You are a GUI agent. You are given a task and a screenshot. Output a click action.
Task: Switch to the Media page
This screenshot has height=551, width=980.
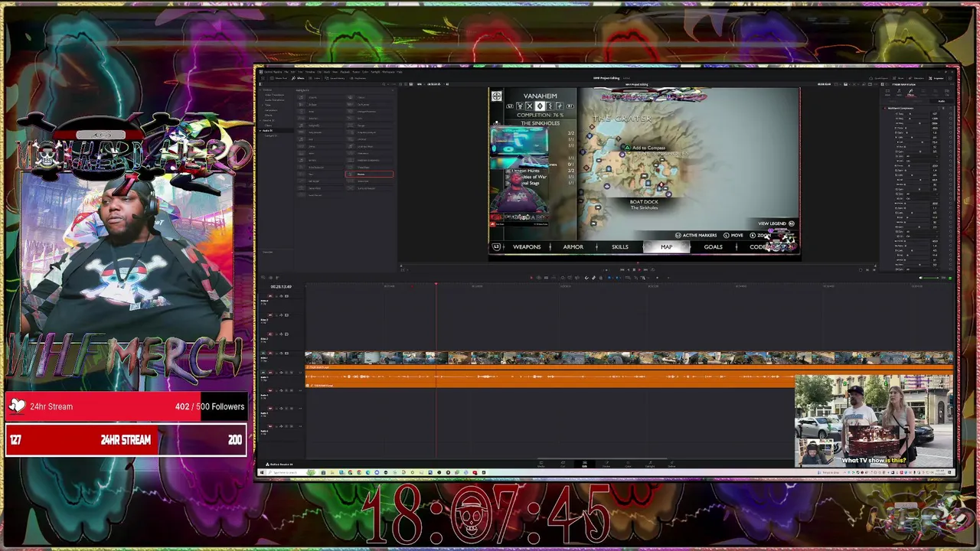point(541,463)
